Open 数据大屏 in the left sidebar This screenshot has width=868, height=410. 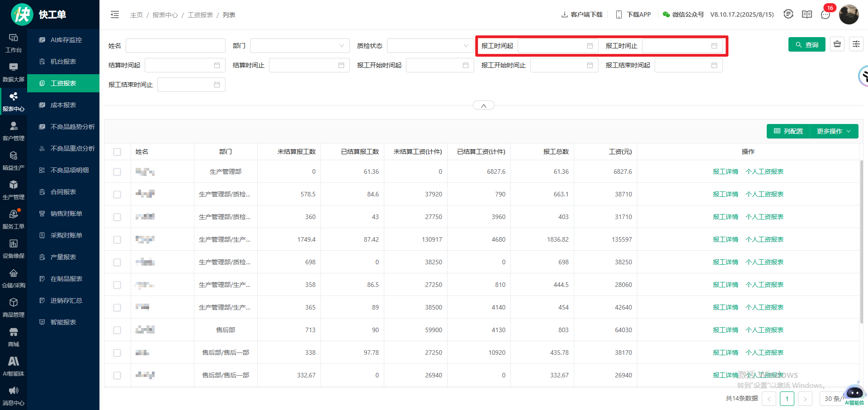14,72
